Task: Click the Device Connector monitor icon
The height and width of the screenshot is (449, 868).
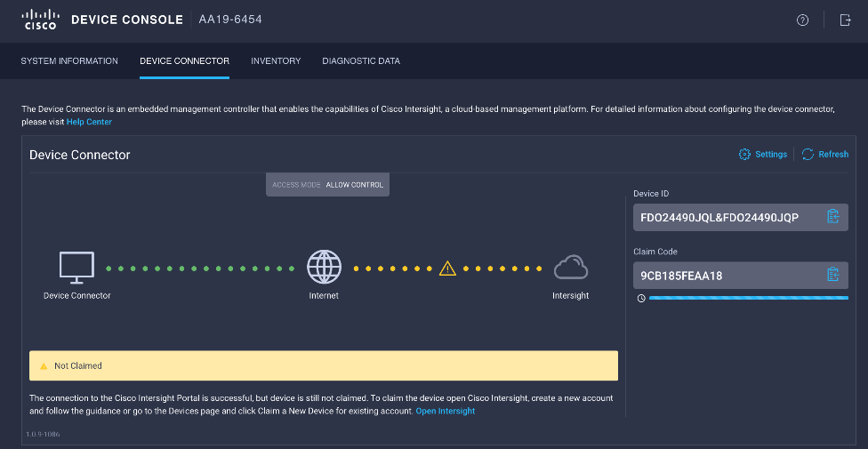Action: [77, 268]
